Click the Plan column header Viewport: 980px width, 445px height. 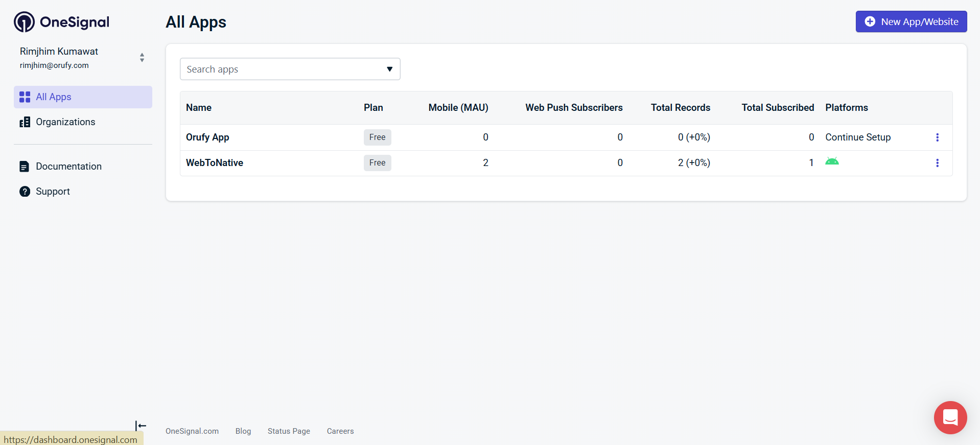coord(374,108)
